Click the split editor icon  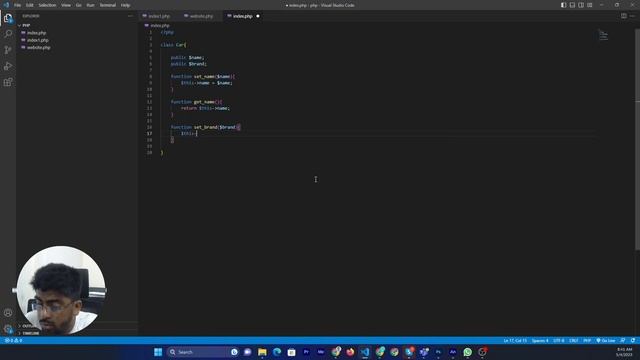(x=624, y=16)
